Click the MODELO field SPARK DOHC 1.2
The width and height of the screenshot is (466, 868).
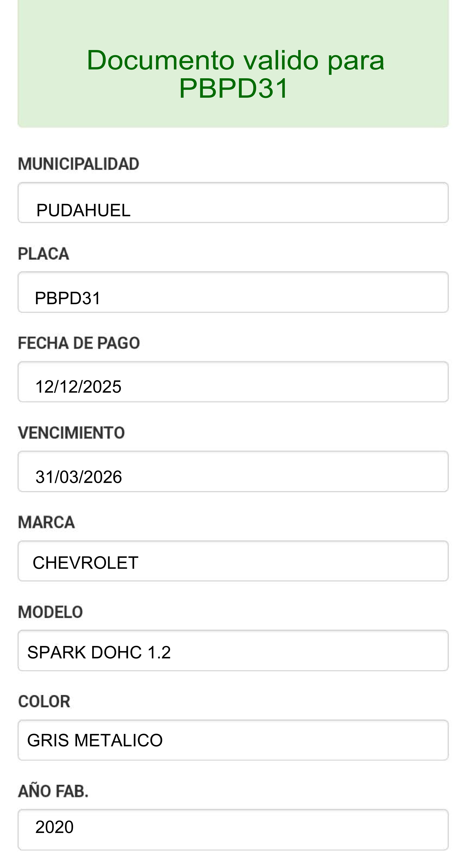[x=233, y=651]
